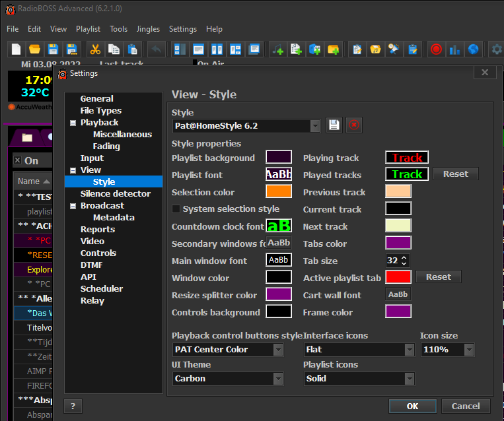Screen dimensions: 504x421
Task: Click the globe broadcast toolbar icon
Action: pos(473,49)
